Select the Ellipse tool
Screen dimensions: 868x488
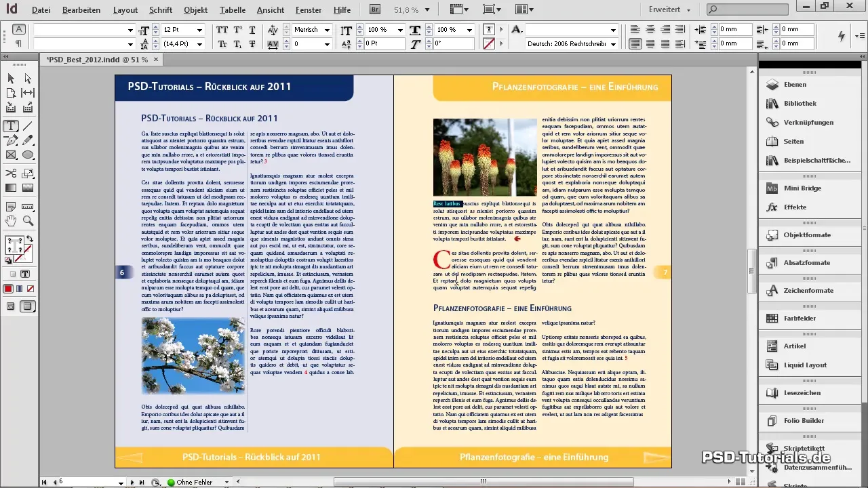point(28,155)
